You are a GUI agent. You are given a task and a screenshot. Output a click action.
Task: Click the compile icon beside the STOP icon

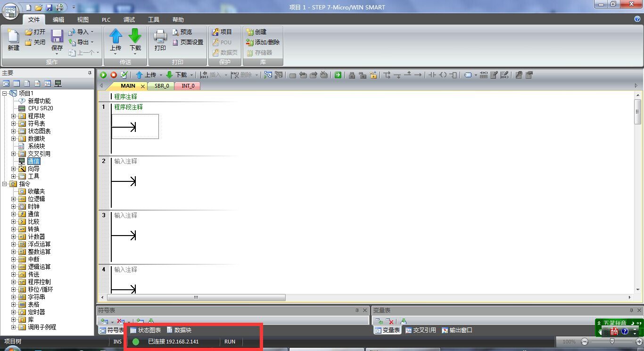(124, 75)
